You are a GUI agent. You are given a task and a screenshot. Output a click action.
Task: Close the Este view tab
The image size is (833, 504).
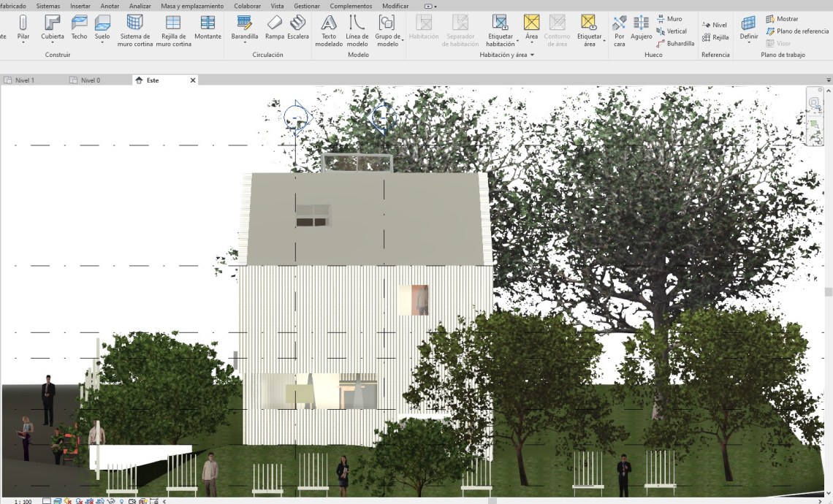[193, 80]
